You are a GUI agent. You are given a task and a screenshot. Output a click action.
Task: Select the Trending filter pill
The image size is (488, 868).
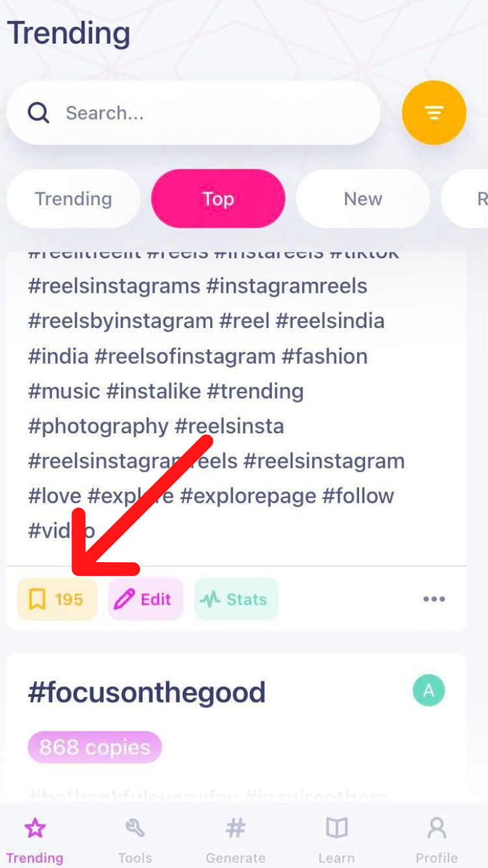[x=74, y=199]
